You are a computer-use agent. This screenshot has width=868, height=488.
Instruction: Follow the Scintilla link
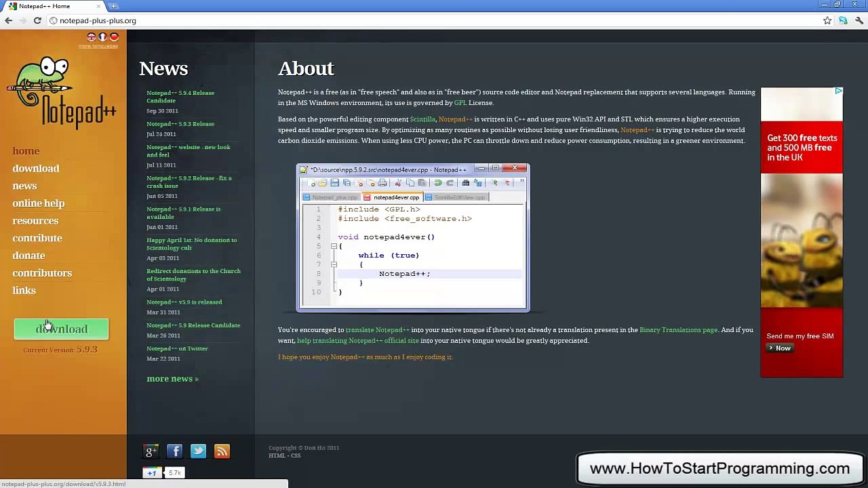point(422,119)
